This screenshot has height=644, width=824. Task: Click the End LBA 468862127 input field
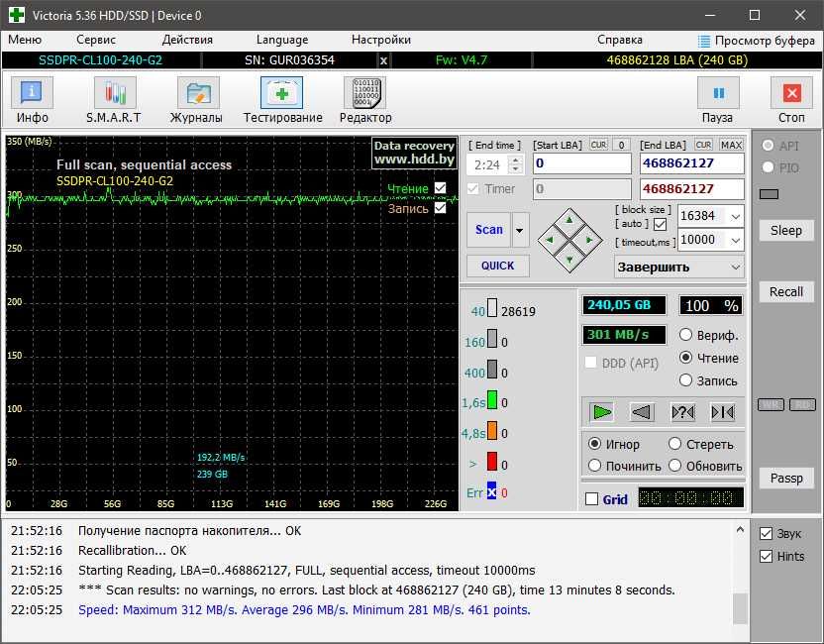691,163
